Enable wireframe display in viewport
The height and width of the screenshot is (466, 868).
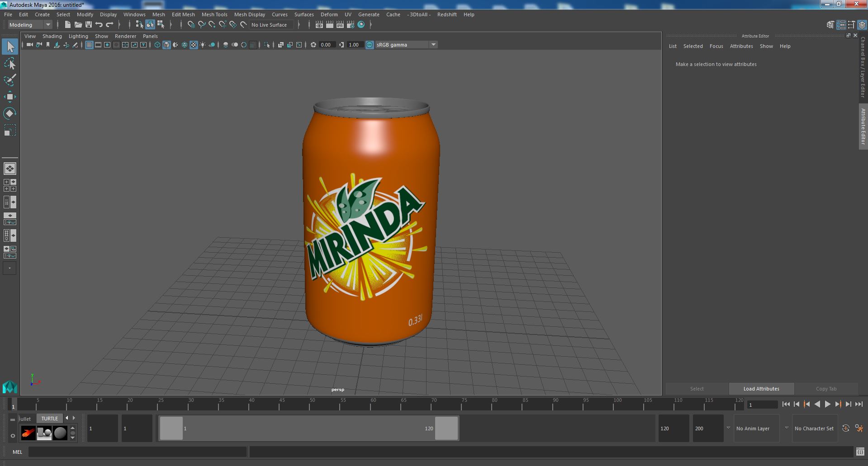click(157, 45)
